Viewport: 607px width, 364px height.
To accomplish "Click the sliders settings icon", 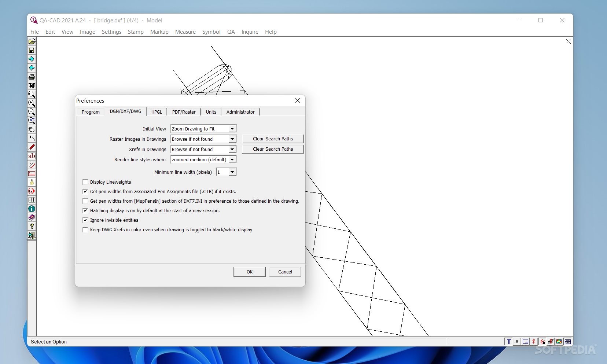I will [32, 200].
